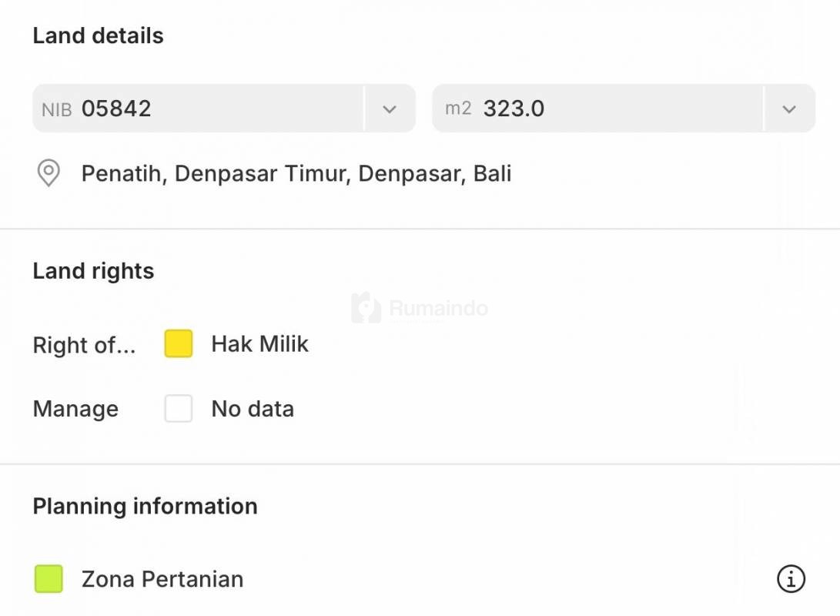
Task: Expand the NIB 05842 dropdown chevron
Action: pyautogui.click(x=390, y=109)
